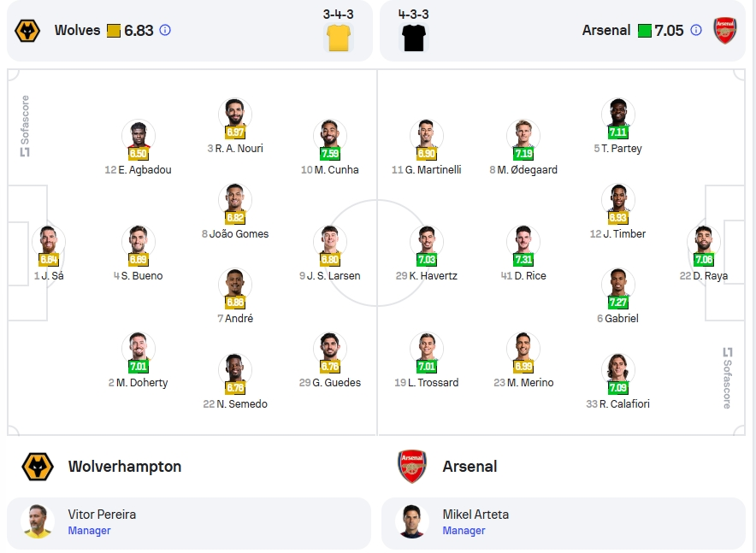The height and width of the screenshot is (553, 756).
Task: Open João Gomes player photo
Action: 235,199
